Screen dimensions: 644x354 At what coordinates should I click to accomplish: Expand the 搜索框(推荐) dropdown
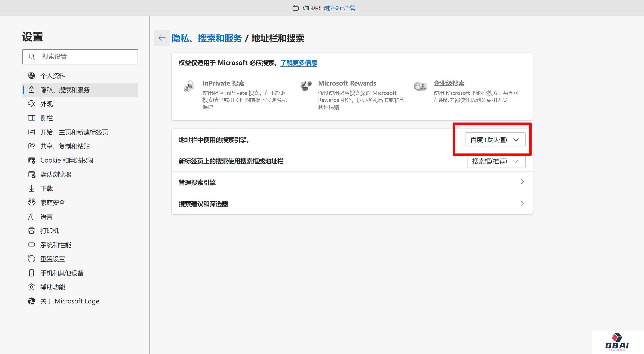[x=496, y=161]
